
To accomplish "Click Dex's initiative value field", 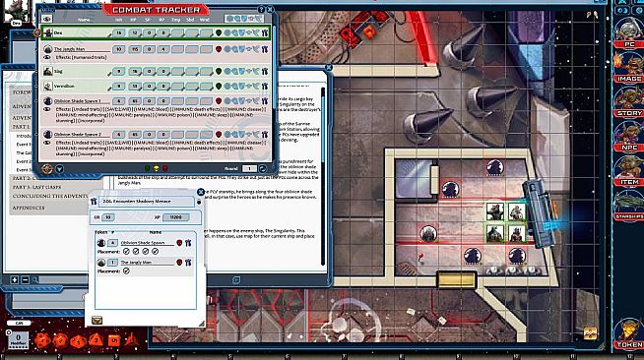I will (x=119, y=32).
